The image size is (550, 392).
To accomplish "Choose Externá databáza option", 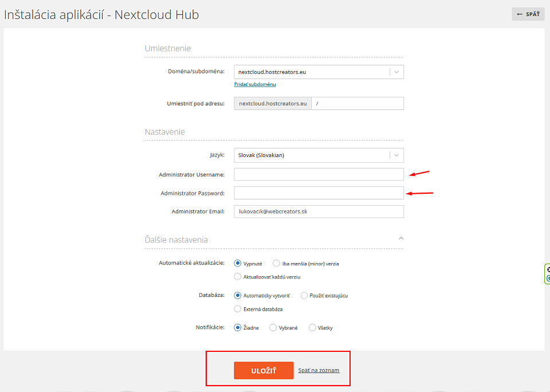I will [x=237, y=309].
